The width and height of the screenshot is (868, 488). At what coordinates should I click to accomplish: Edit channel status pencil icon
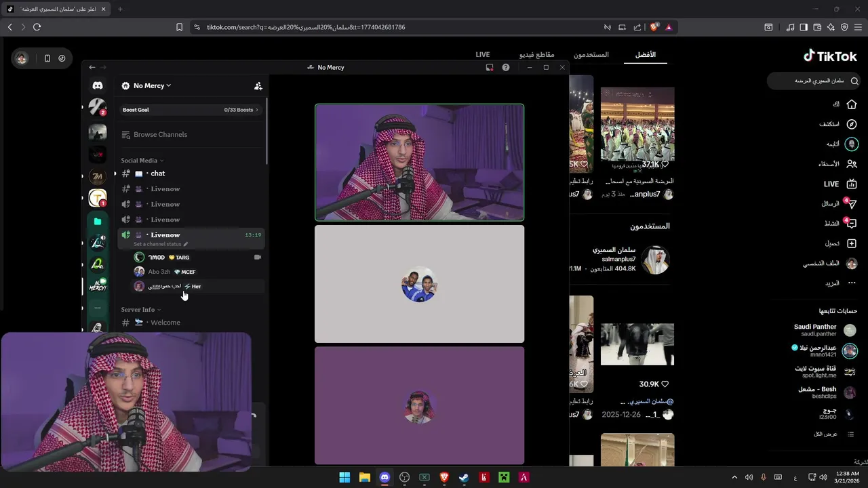point(186,244)
